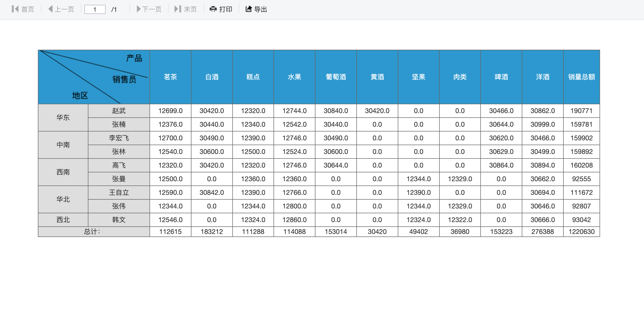Viewport: 644px width, 319px height.
Task: Click the total 92555 for 张曼
Action: (582, 179)
